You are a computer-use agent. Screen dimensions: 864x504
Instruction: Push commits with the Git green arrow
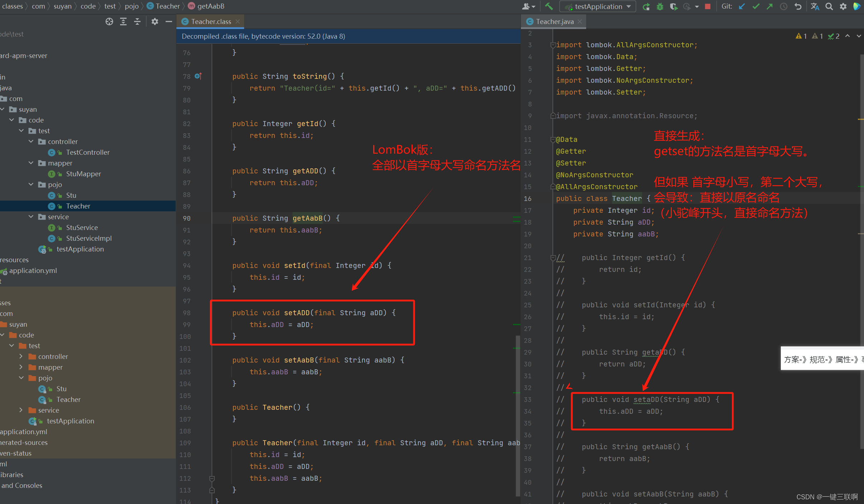pos(770,6)
